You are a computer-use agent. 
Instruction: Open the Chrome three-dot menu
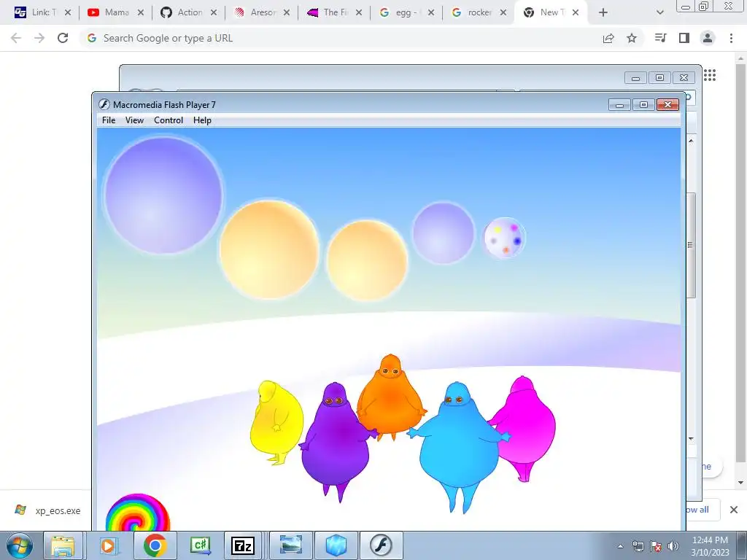click(x=731, y=38)
